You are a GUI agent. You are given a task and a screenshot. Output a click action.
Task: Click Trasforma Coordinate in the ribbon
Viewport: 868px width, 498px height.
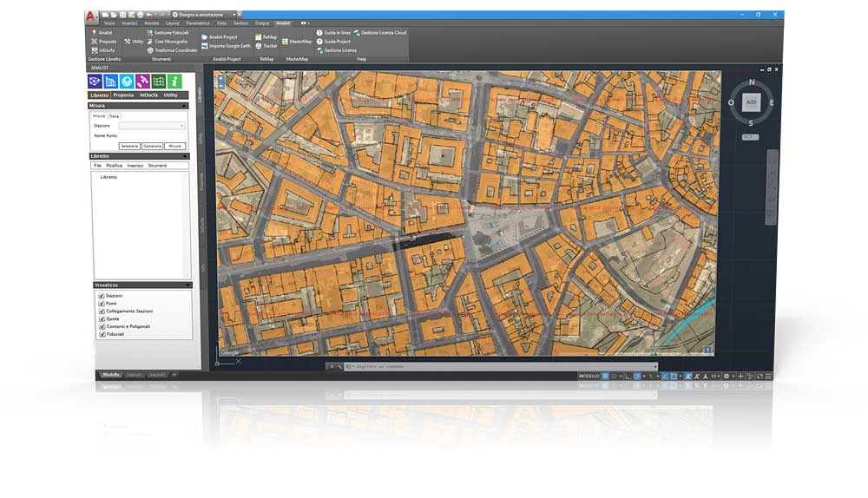(172, 50)
